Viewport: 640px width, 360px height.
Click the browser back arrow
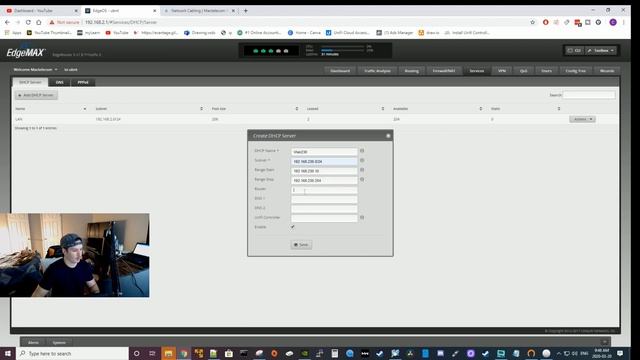(x=7, y=22)
